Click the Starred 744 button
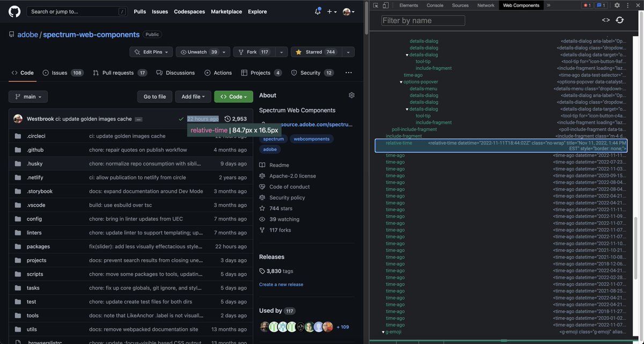Image resolution: width=644 pixels, height=344 pixels. click(316, 52)
